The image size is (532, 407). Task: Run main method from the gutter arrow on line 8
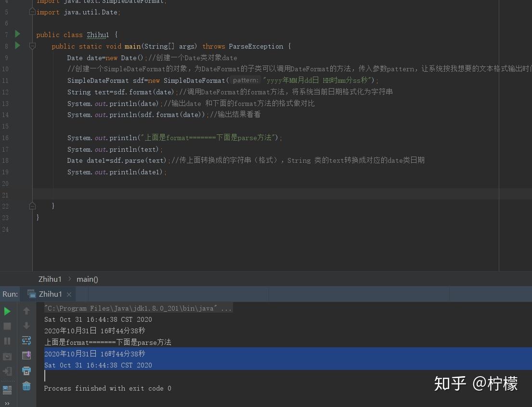17,46
